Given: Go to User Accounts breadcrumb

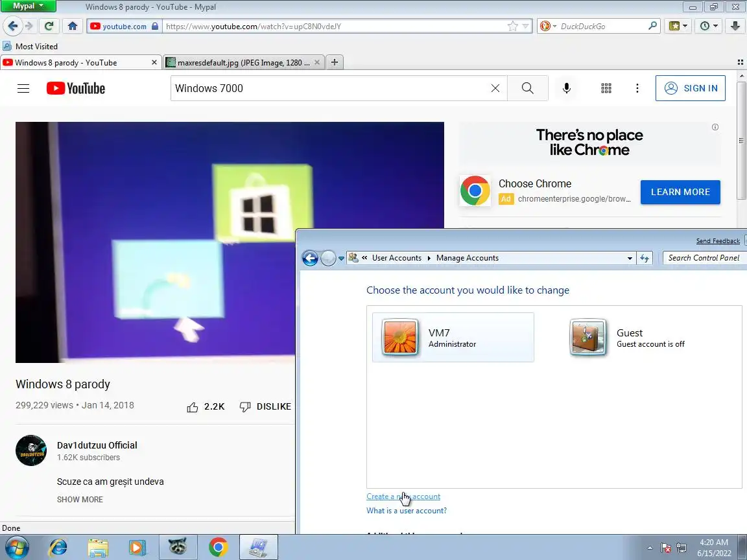Looking at the screenshot, I should 396,258.
